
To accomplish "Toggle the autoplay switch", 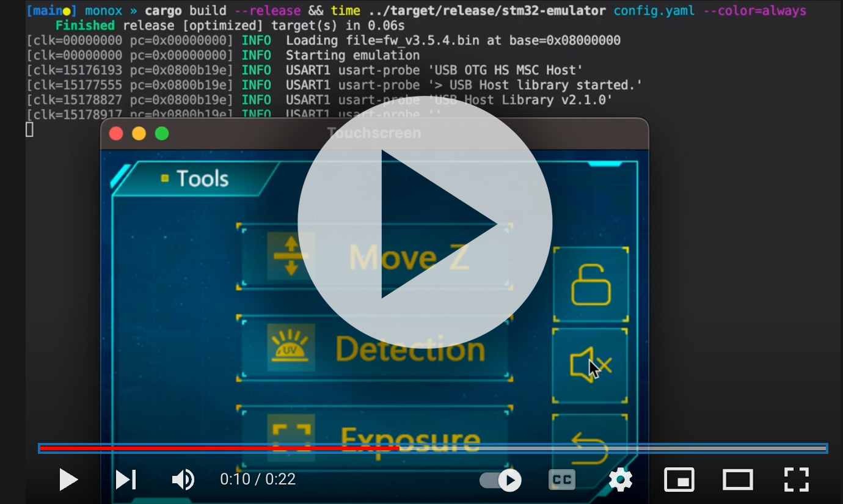I will (501, 480).
